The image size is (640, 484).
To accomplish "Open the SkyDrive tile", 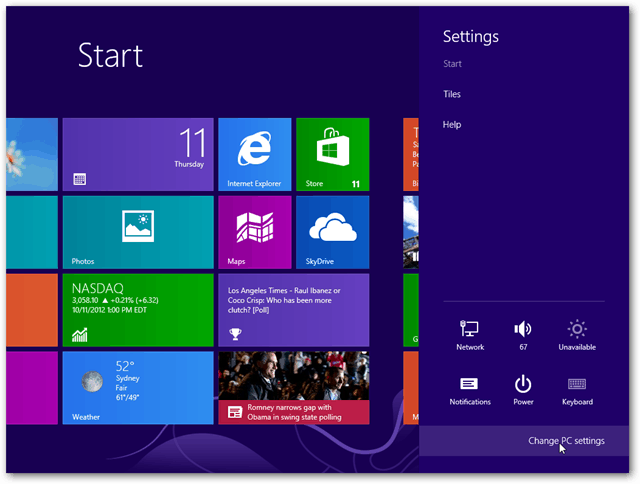I will (x=333, y=232).
